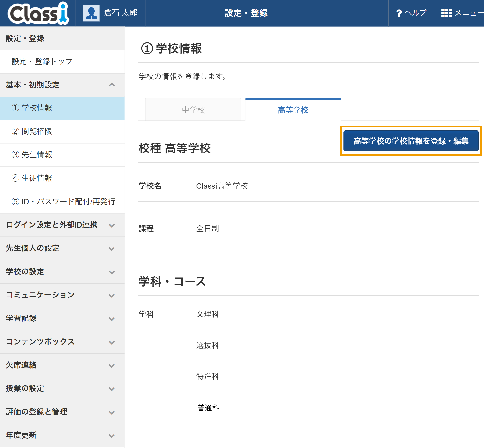Click the 全日制 course value
Viewport: 484px width, 448px height.
207,229
